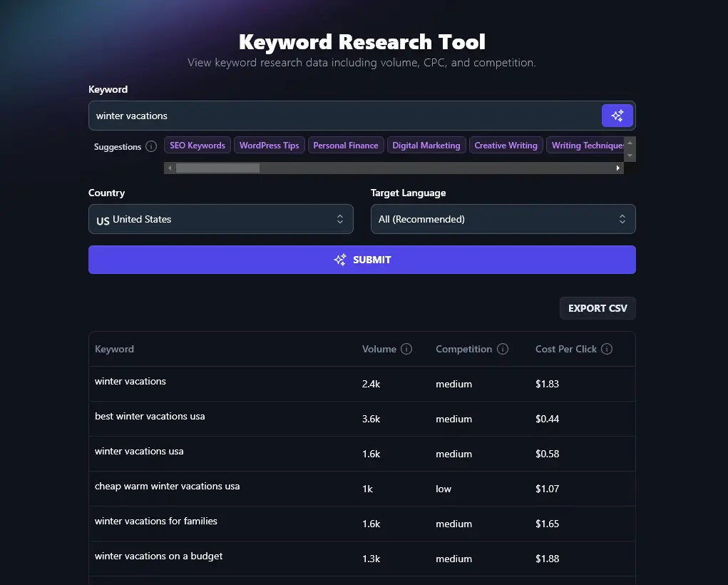Click the sparkle AI icon beside keyword input
This screenshot has width=728, height=585.
click(x=616, y=115)
